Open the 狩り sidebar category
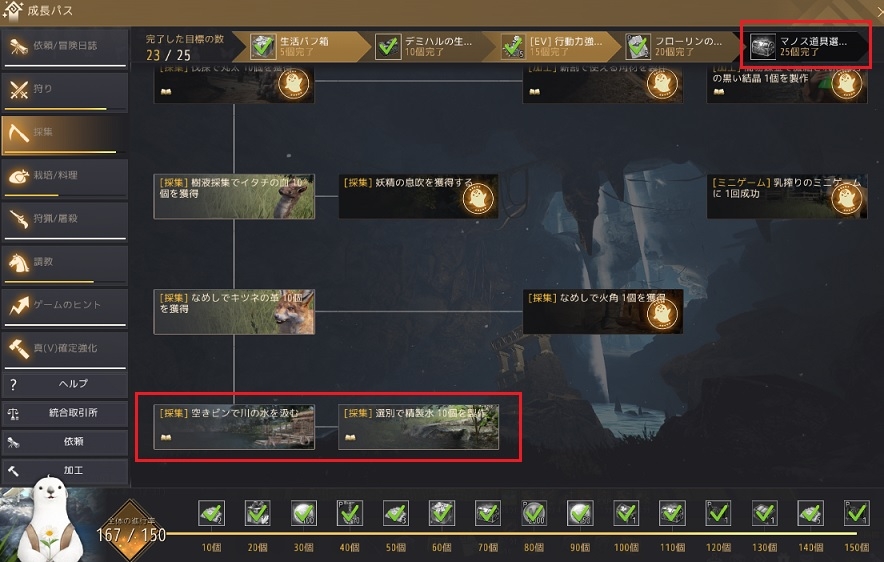Image resolution: width=884 pixels, height=562 pixels. pyautogui.click(x=64, y=90)
